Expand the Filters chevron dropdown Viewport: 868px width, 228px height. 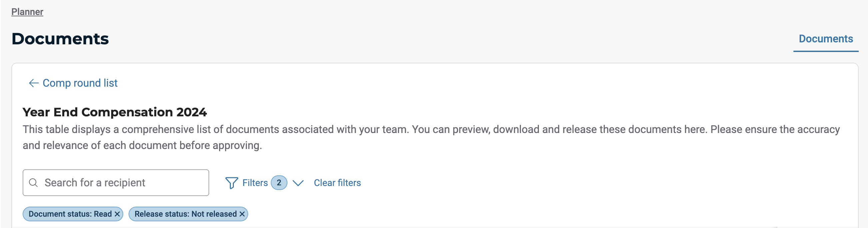coord(298,183)
